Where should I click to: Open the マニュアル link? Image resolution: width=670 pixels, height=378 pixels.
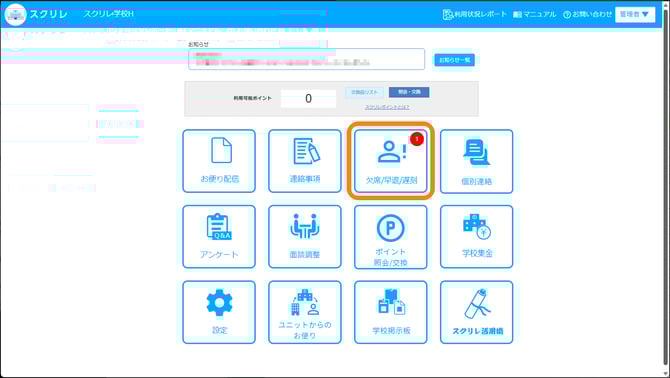click(x=535, y=15)
